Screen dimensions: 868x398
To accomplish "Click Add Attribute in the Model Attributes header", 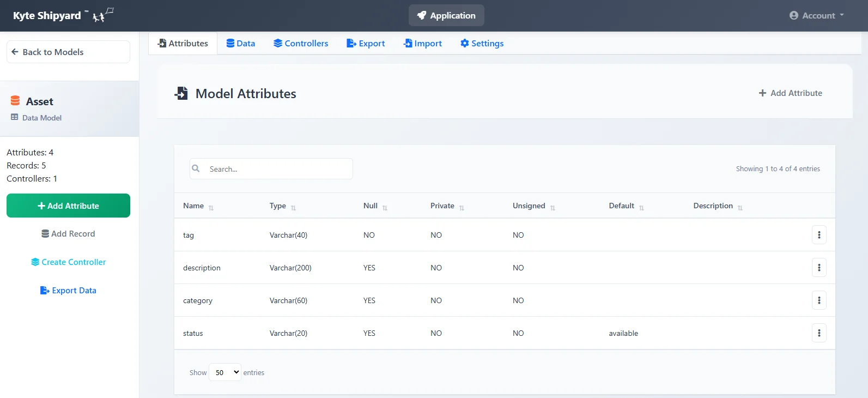I will tap(791, 93).
